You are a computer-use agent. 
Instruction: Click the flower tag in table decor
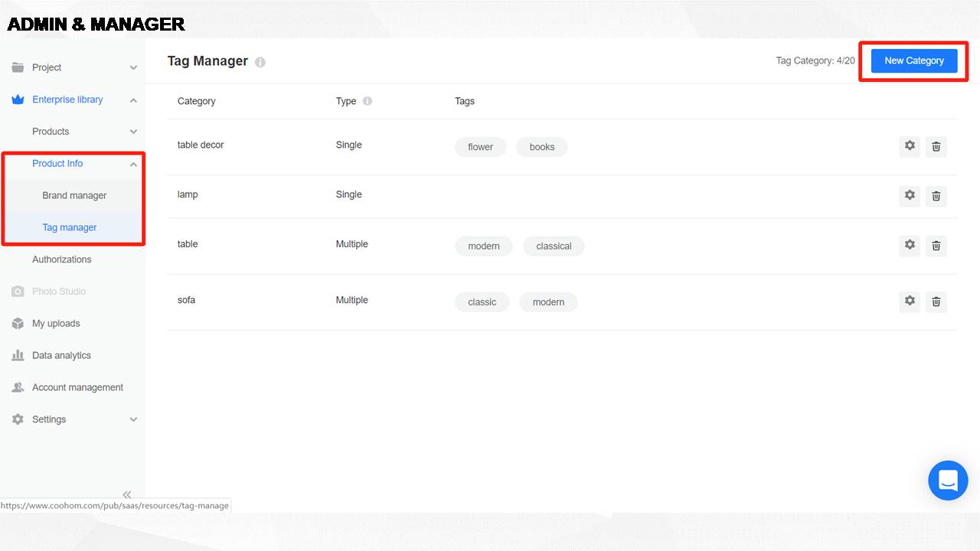480,147
